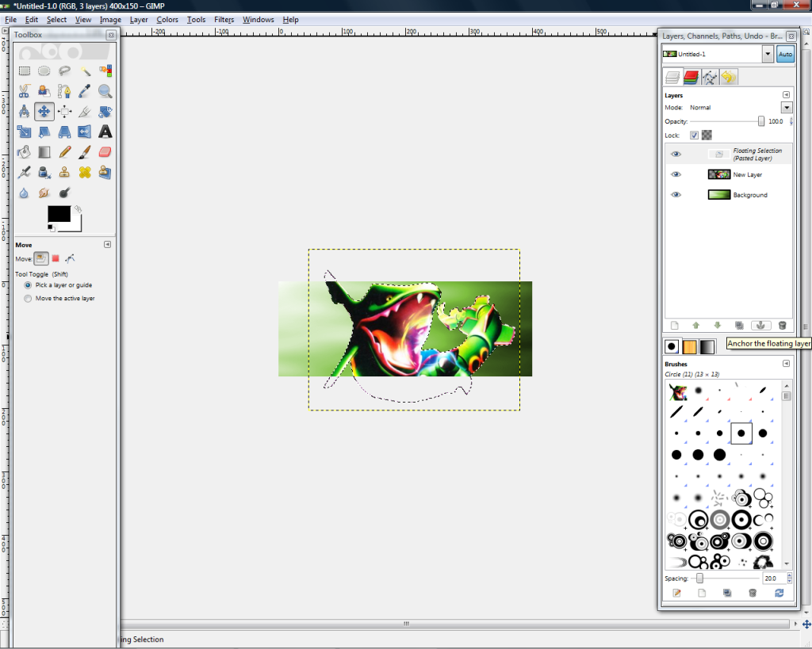Activate the Select by Color tool
812x649 pixels.
tap(105, 71)
